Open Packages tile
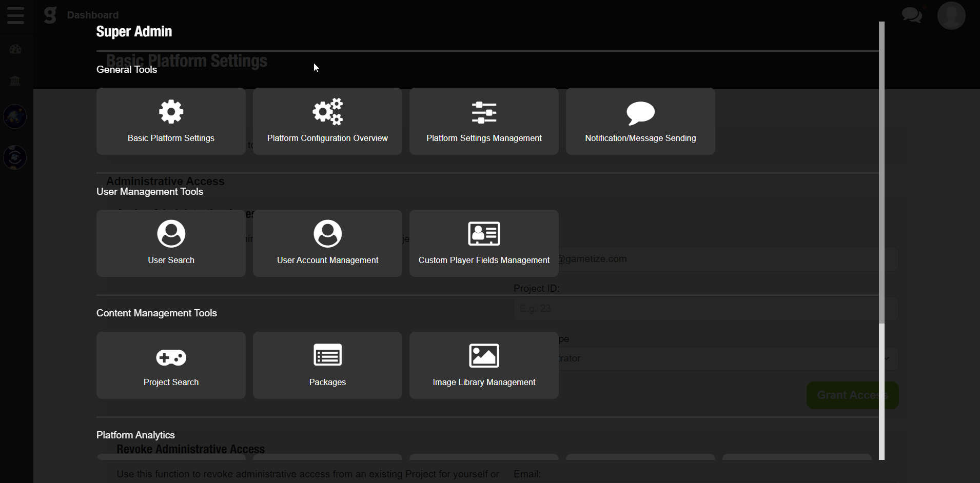 tap(327, 365)
